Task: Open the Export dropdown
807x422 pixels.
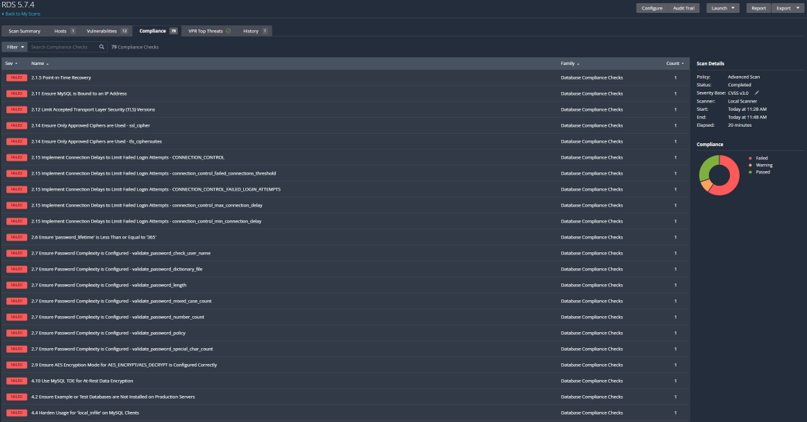Action: [x=787, y=8]
